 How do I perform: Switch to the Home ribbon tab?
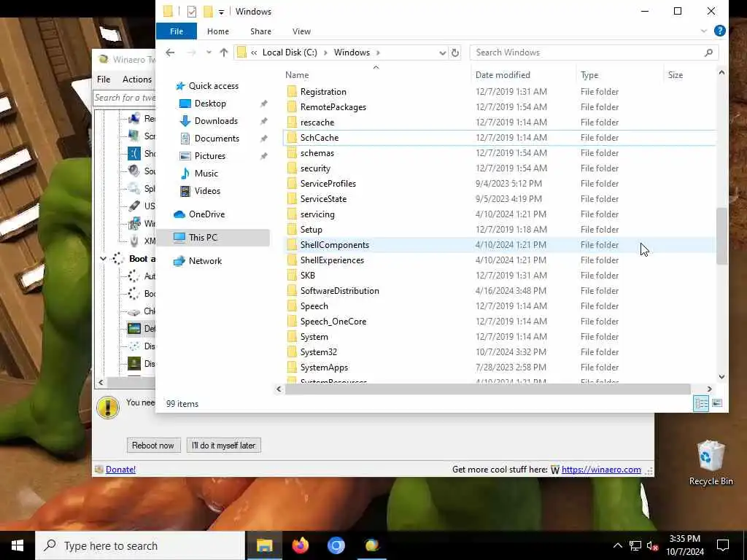217,31
